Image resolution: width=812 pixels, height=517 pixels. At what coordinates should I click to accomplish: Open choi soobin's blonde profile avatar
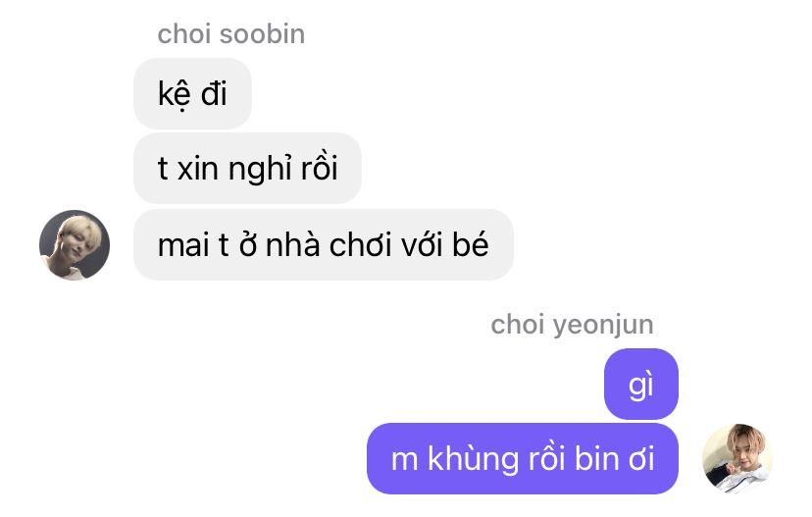point(75,244)
